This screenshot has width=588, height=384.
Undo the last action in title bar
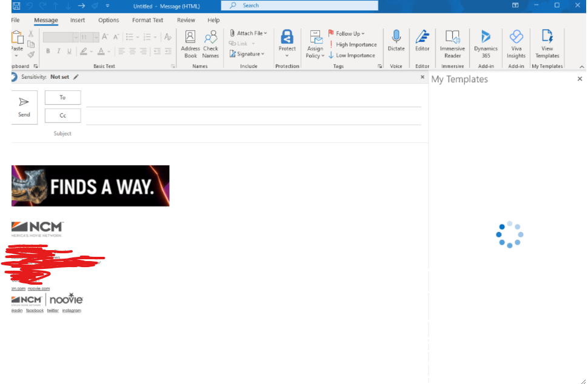tap(29, 6)
